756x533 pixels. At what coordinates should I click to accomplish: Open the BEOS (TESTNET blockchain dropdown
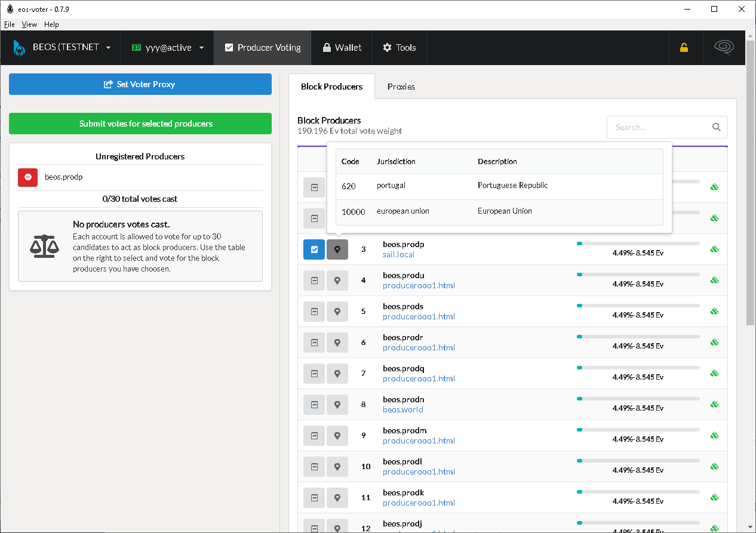click(x=62, y=48)
